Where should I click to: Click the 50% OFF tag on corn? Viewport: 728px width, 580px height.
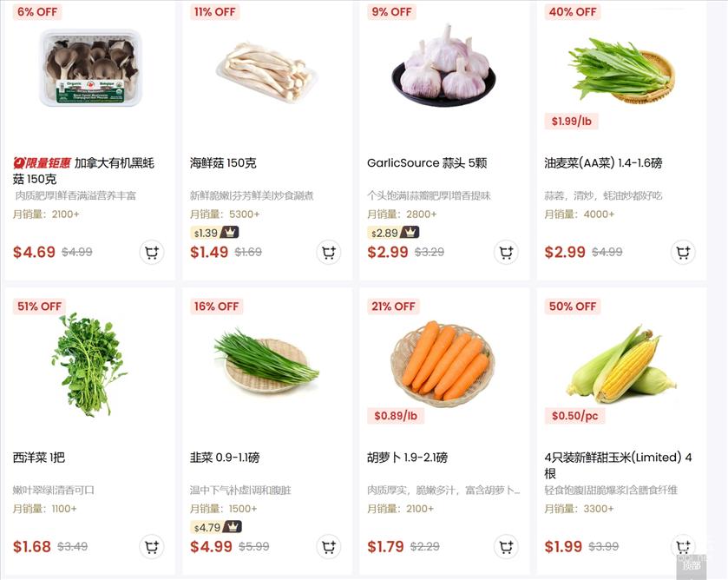tap(573, 306)
